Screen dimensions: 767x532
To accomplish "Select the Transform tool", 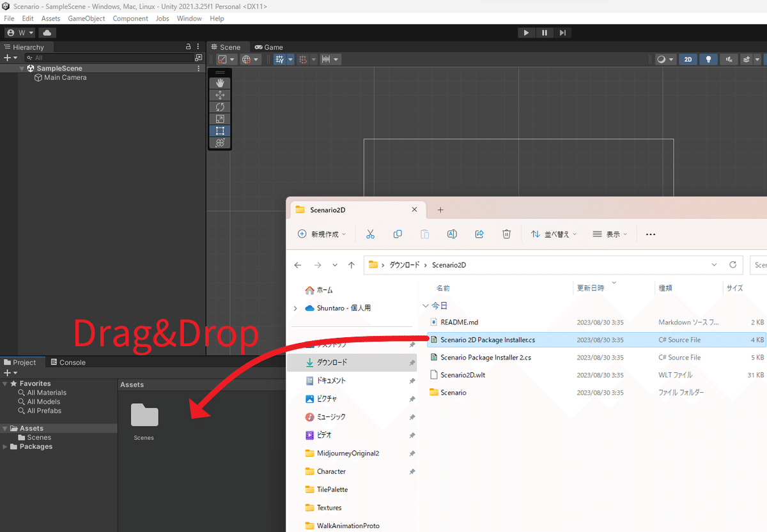I will click(220, 143).
